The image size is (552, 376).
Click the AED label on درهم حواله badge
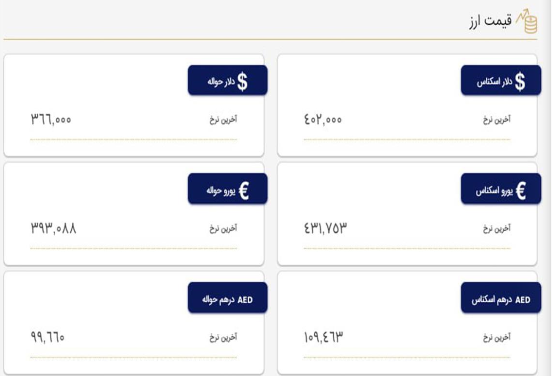coord(245,300)
